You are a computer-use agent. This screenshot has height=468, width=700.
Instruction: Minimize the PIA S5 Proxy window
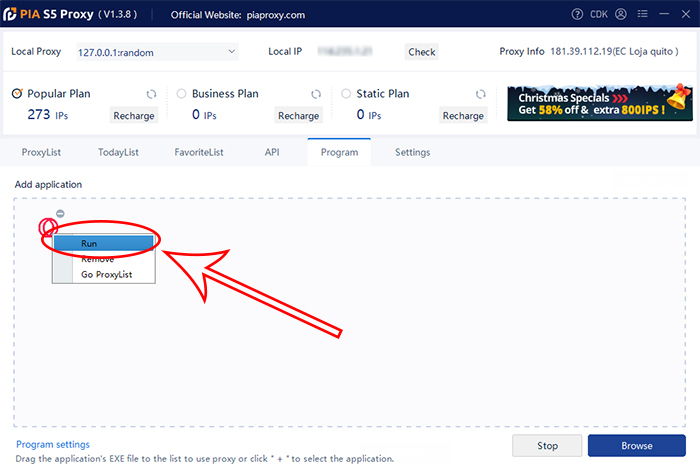pyautogui.click(x=664, y=14)
